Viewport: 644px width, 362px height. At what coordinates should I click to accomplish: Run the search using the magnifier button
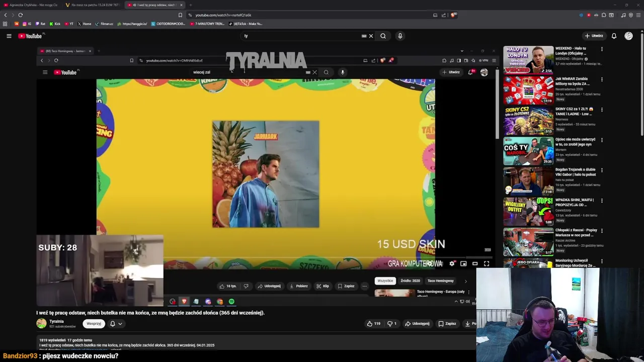tap(383, 36)
